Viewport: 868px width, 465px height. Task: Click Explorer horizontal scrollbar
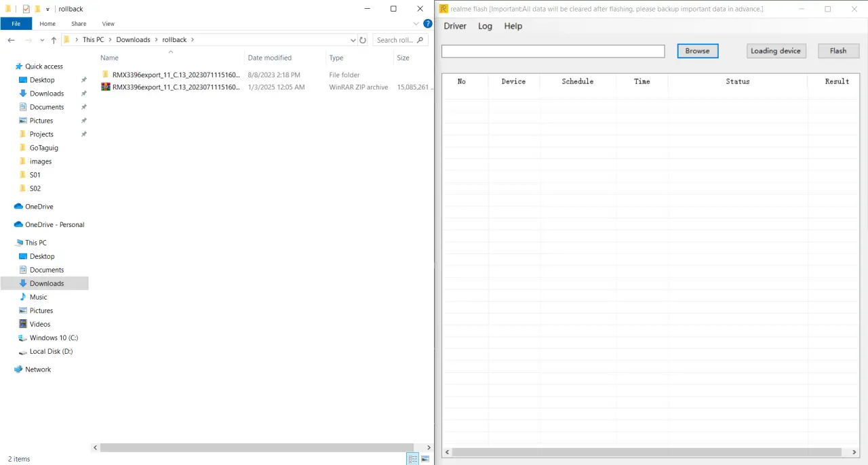click(256, 447)
